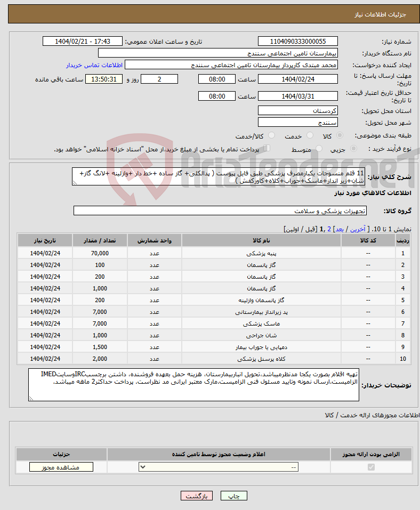
Task: Click the تعداد / مقدار column header
Action: (x=100, y=240)
